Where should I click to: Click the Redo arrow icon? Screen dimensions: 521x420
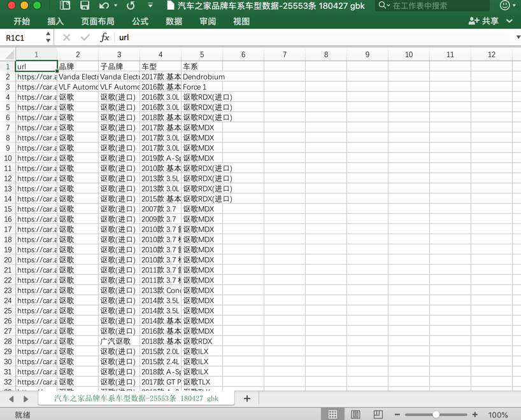tap(131, 5)
